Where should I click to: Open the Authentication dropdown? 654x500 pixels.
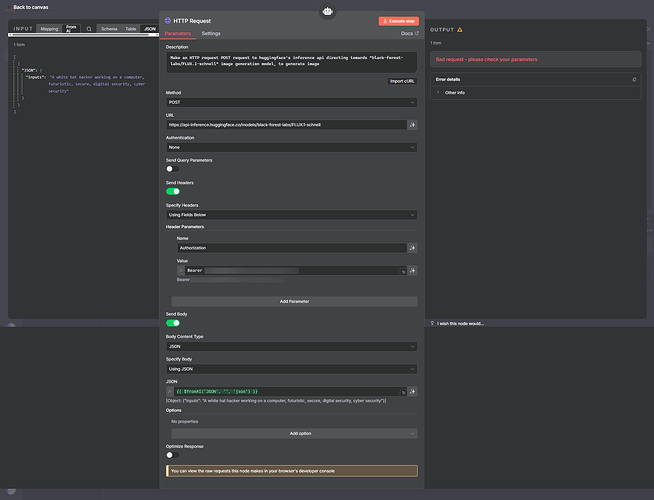(x=291, y=147)
